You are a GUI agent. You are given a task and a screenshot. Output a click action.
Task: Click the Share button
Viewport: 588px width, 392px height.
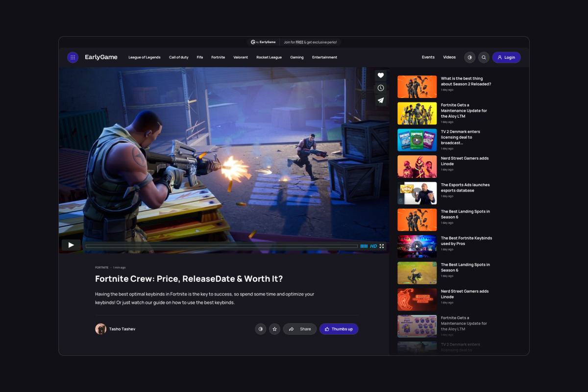tap(300, 329)
